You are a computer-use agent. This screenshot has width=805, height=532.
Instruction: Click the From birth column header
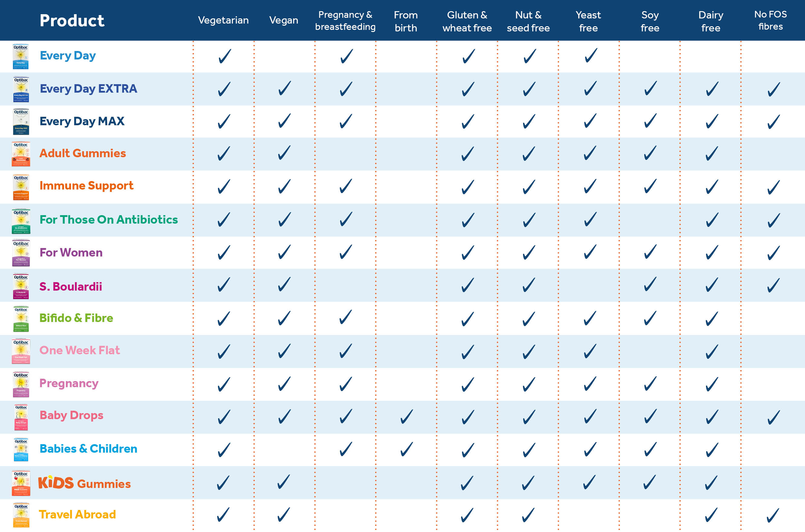[406, 21]
